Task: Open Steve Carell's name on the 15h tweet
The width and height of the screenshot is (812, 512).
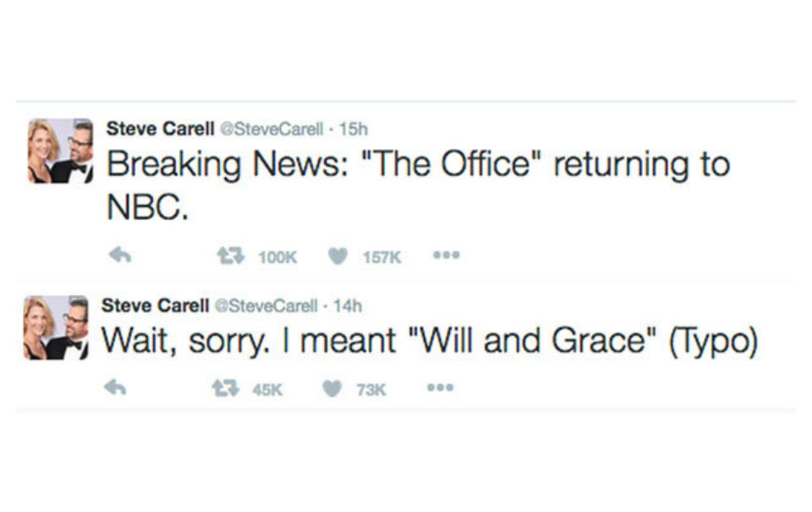Action: click(160, 129)
